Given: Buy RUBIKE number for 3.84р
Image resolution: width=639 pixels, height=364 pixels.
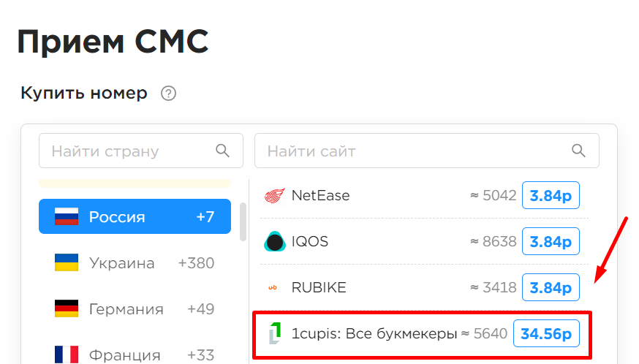Looking at the screenshot, I should pos(551,287).
